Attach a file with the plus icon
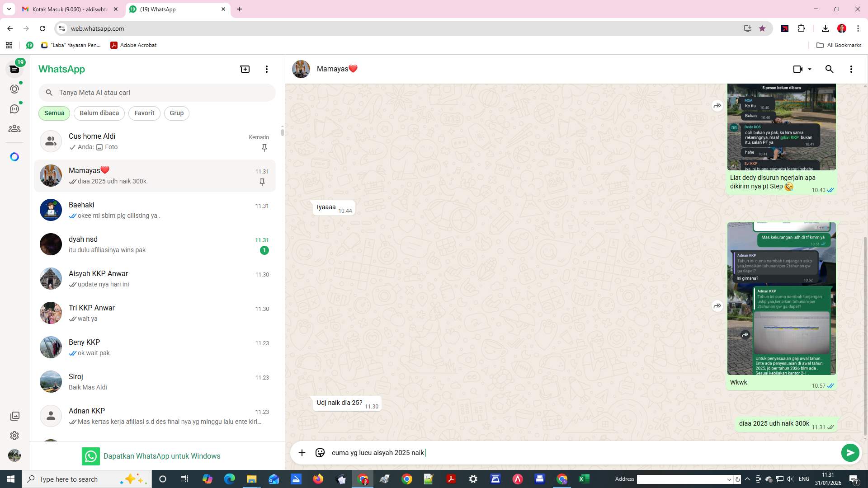 pyautogui.click(x=302, y=452)
